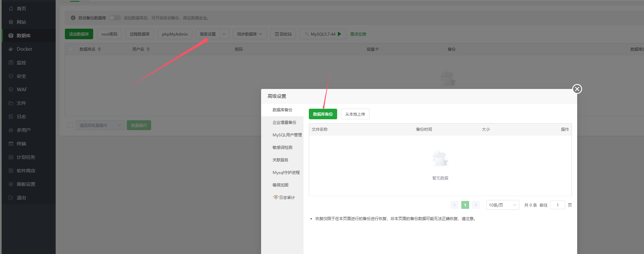This screenshot has height=254, width=644.
Task: Click page number 1 in pagination
Action: pos(465,205)
